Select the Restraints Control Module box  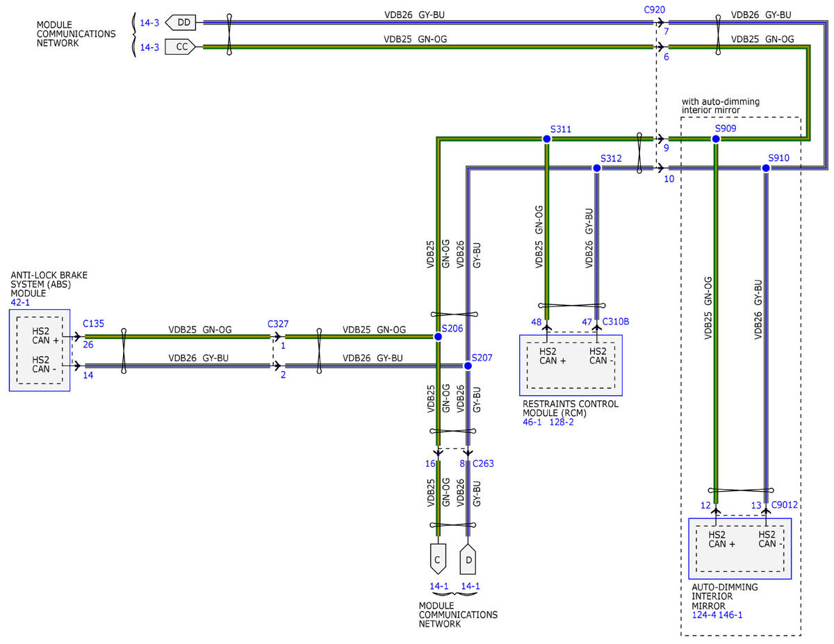(571, 365)
